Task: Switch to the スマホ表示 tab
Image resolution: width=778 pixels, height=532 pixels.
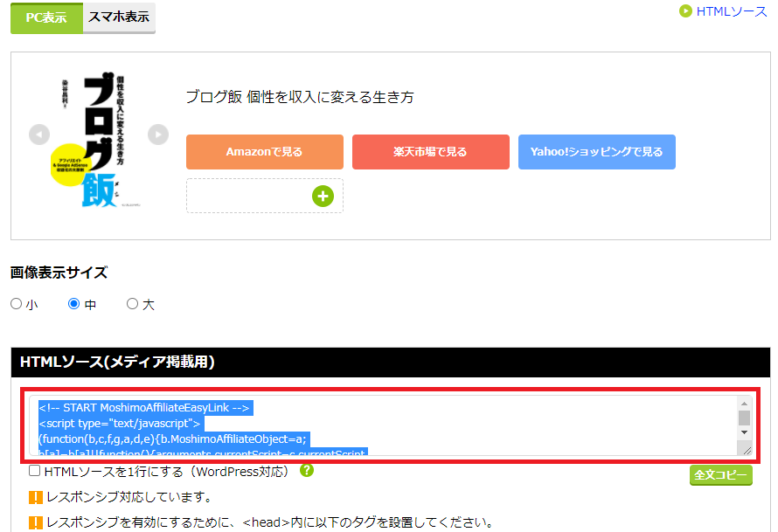Action: (119, 17)
